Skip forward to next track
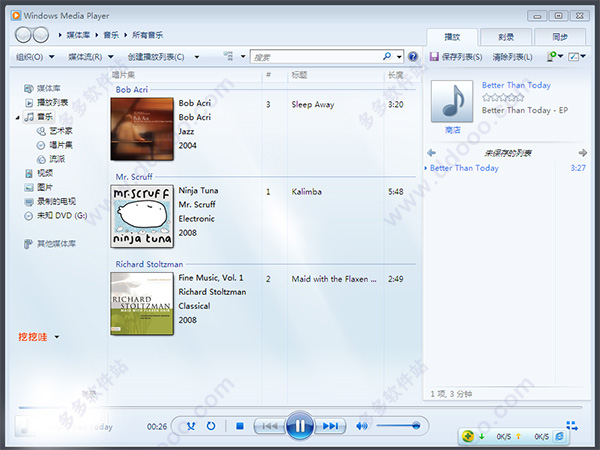 [330, 426]
